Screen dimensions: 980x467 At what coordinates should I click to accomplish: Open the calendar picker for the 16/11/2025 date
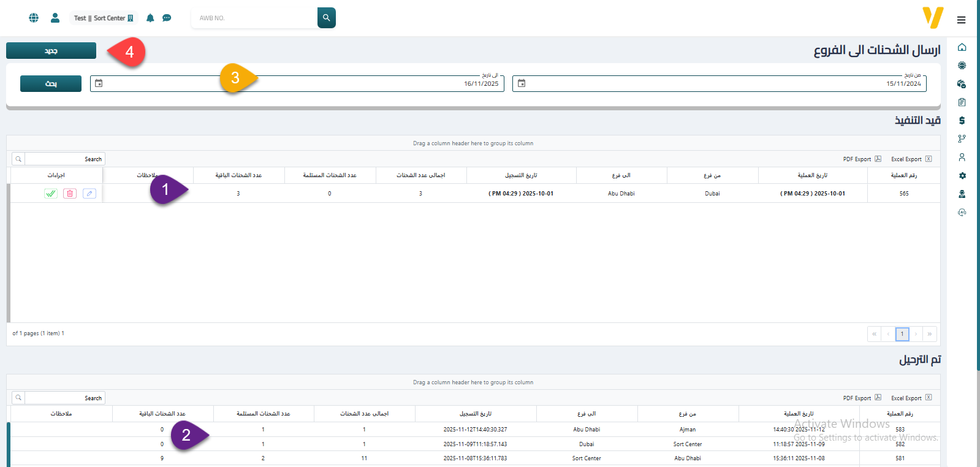[x=99, y=83]
